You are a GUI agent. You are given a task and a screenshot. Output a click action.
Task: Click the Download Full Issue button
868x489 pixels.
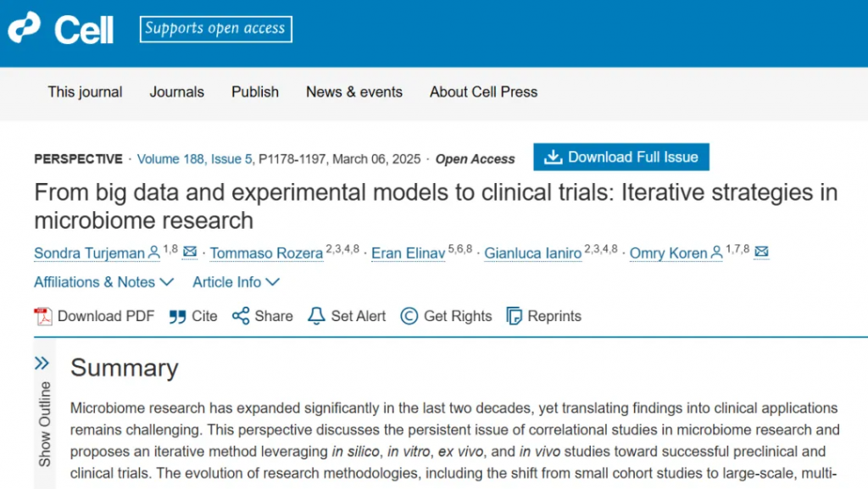point(621,157)
